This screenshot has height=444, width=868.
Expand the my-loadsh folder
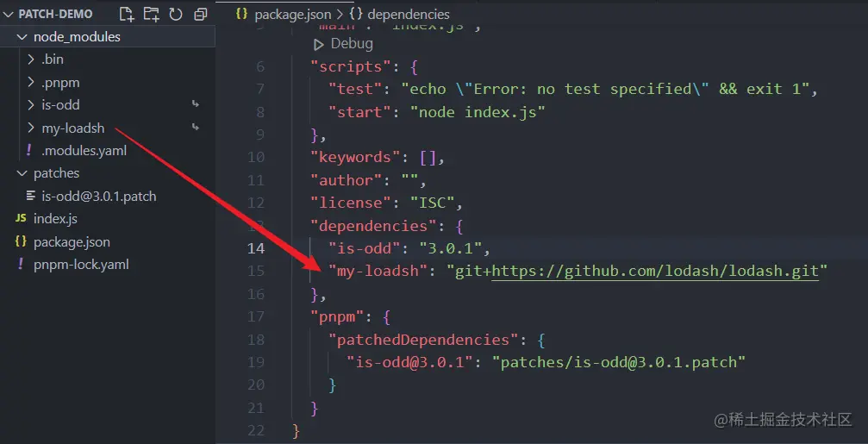[31, 128]
